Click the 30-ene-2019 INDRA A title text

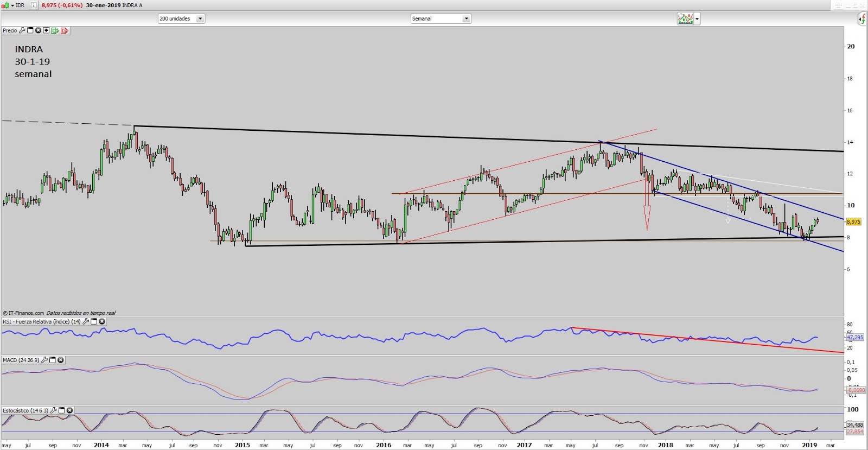pos(114,5)
